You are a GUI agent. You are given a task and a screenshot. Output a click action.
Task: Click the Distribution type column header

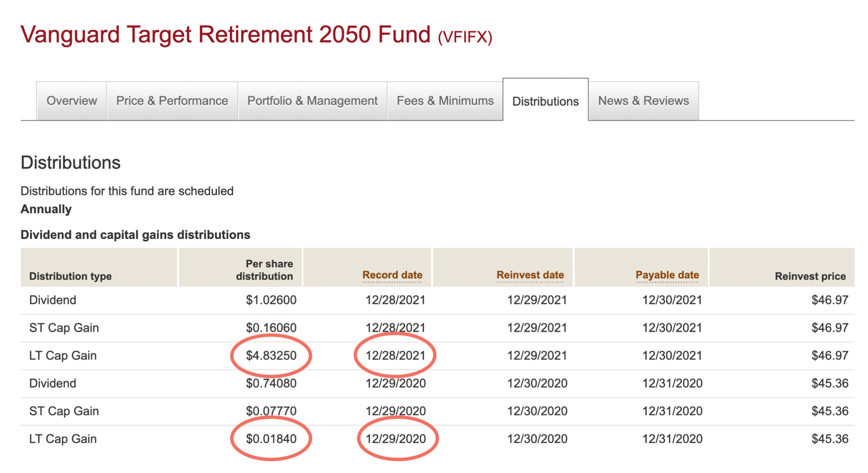coord(70,276)
